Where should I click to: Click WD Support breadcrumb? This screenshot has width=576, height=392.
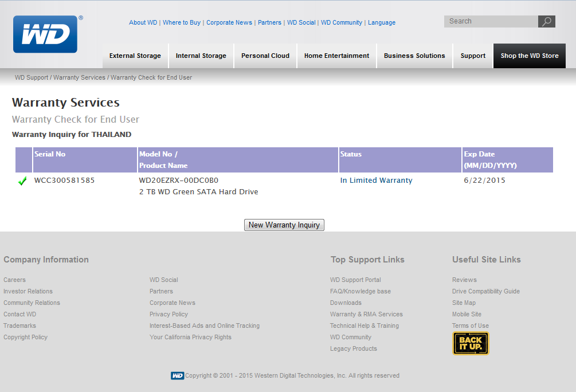pyautogui.click(x=32, y=77)
